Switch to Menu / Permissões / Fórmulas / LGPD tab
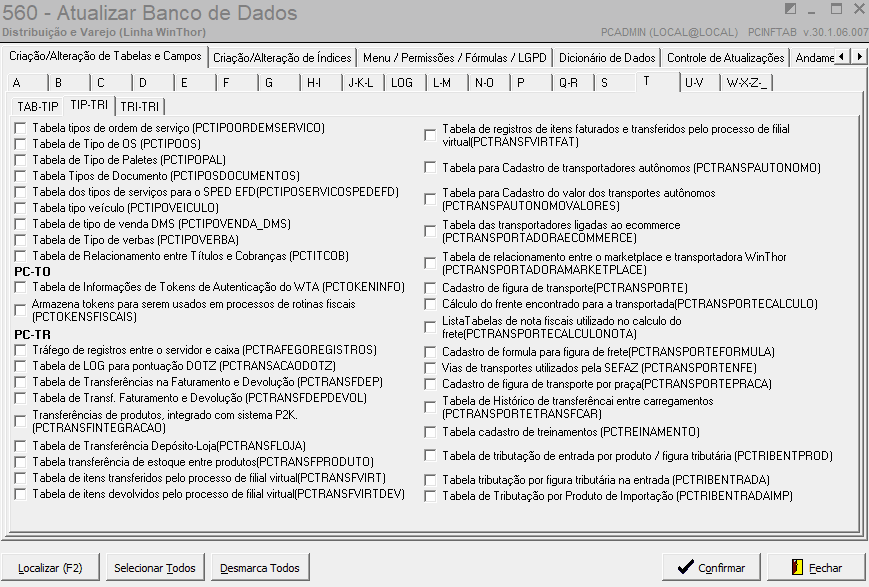The image size is (869, 587). [x=454, y=58]
